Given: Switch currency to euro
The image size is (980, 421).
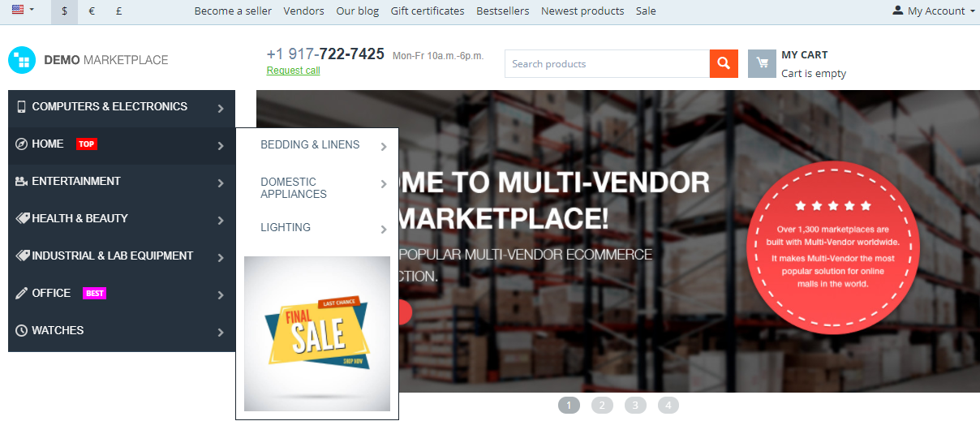Looking at the screenshot, I should pos(92,11).
